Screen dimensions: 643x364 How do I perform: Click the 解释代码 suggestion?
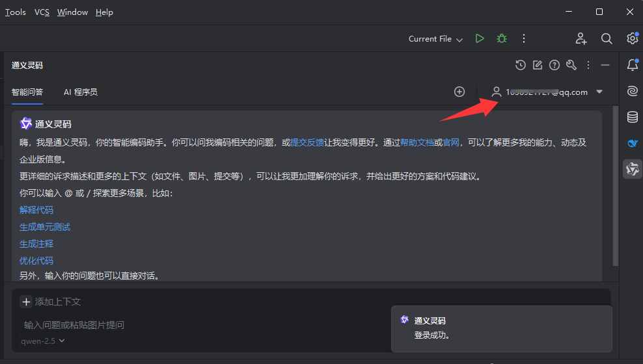click(x=36, y=210)
